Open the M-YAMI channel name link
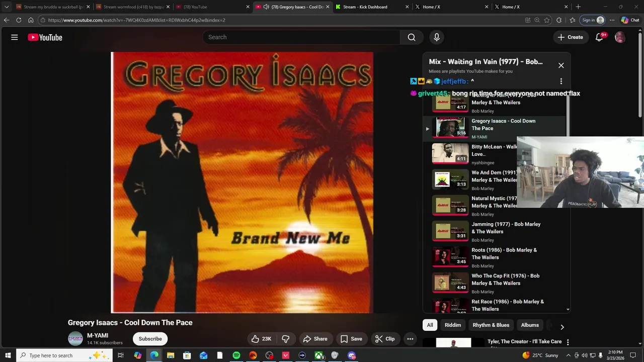 98,335
